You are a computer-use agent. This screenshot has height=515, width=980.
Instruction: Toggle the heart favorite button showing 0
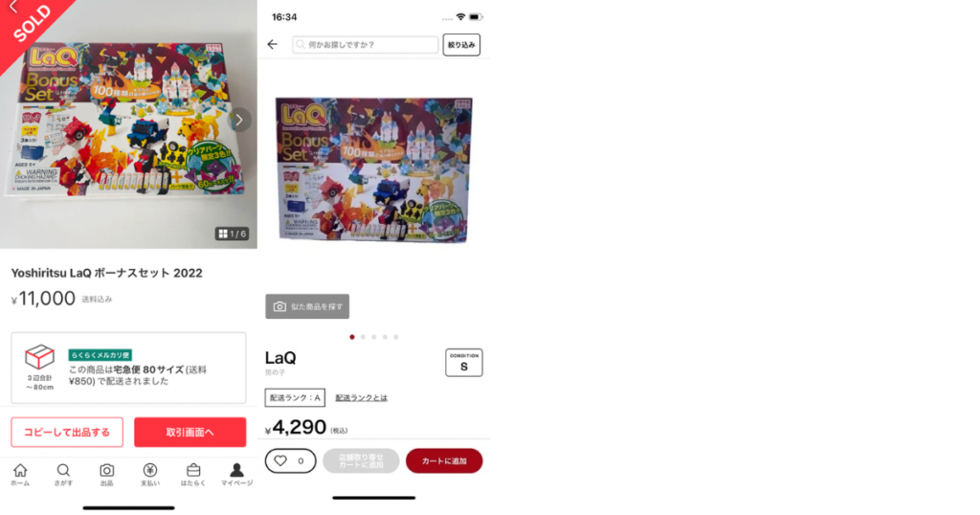tap(291, 461)
